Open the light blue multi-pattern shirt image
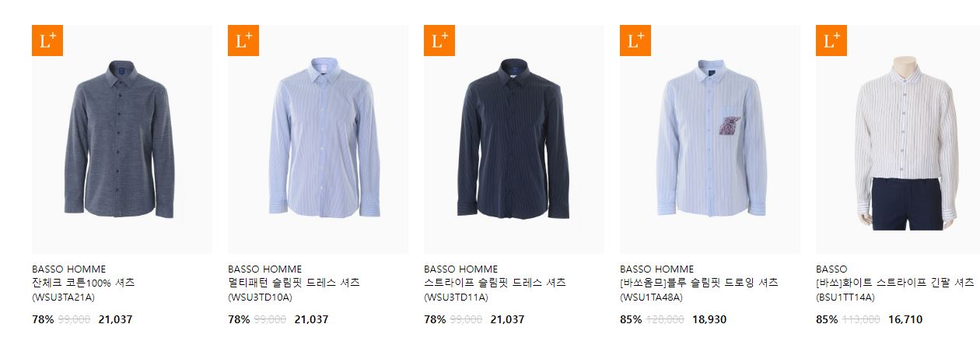This screenshot has height=345, width=980. pos(318,139)
